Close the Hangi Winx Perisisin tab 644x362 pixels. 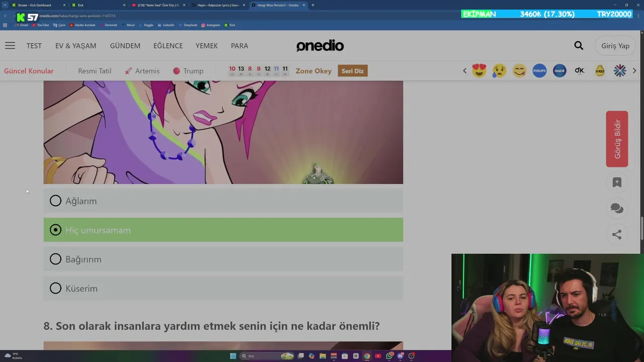click(x=304, y=5)
